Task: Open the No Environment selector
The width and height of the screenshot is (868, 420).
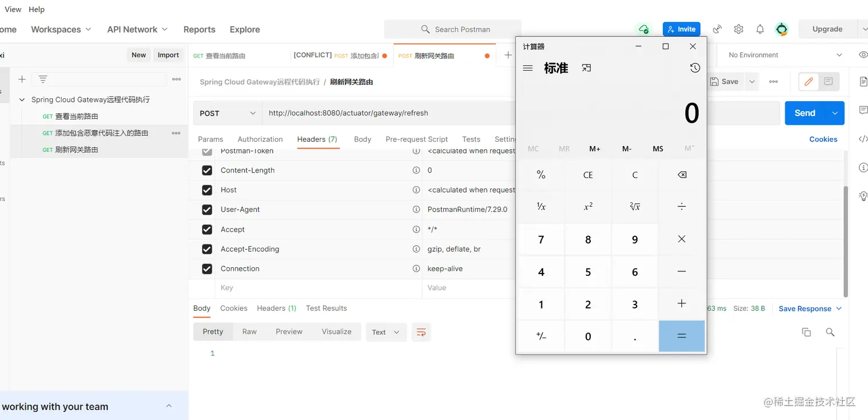Action: (785, 55)
